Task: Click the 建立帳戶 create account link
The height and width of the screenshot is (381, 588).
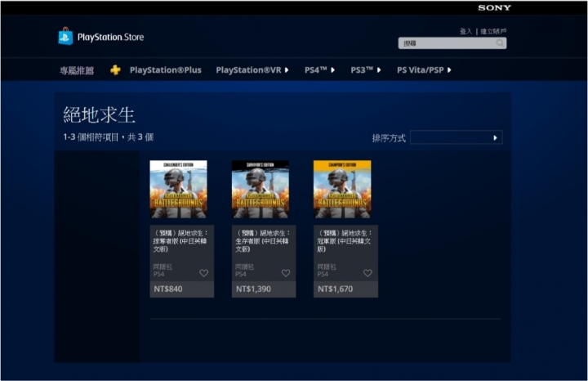Action: (x=493, y=32)
